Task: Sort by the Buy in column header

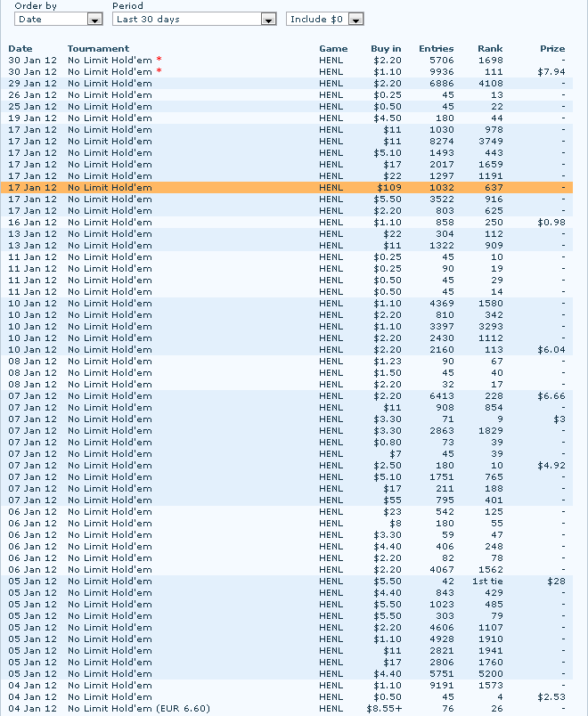Action: [x=386, y=48]
